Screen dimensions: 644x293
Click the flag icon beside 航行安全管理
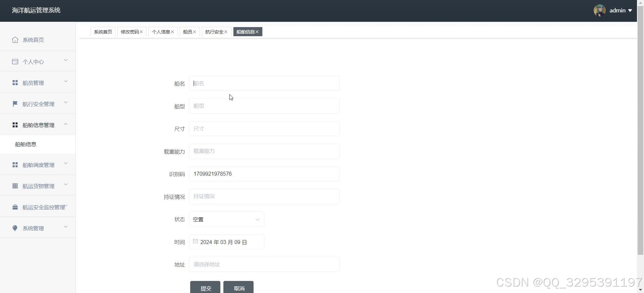(x=15, y=104)
